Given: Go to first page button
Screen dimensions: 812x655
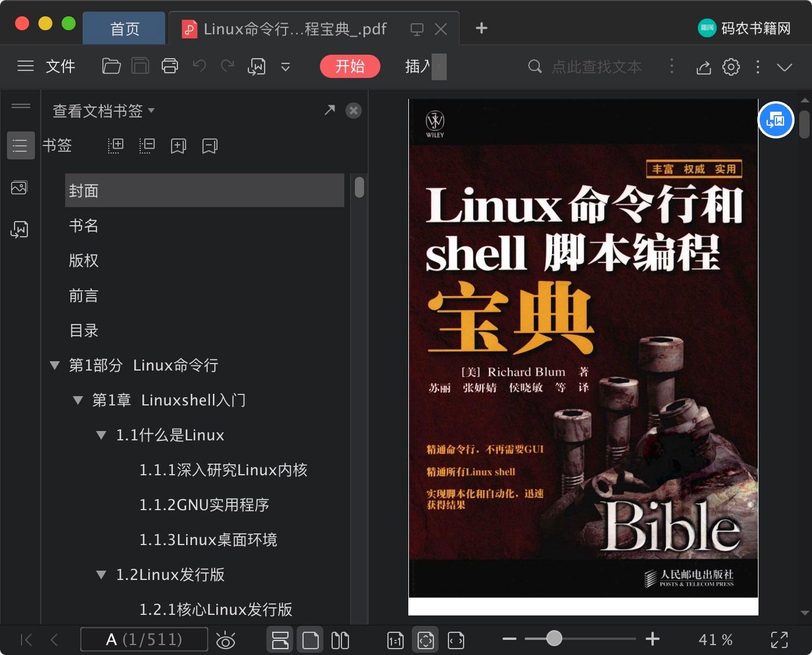Looking at the screenshot, I should pos(26,640).
